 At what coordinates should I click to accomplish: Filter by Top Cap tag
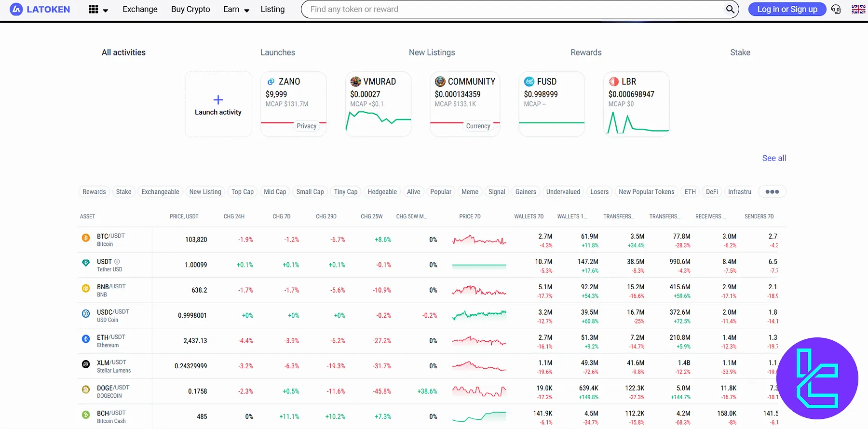[243, 191]
